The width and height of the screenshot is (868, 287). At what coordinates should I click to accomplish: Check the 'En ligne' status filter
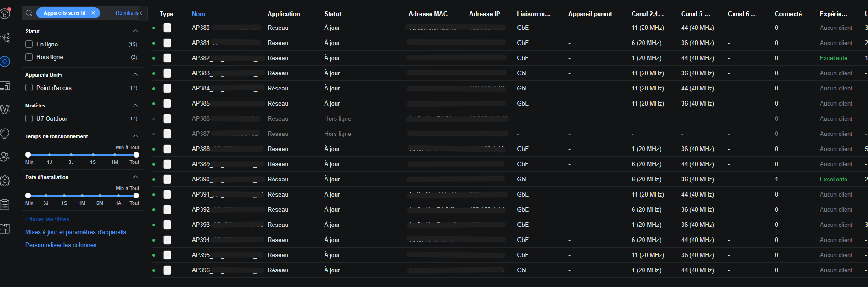click(x=29, y=44)
